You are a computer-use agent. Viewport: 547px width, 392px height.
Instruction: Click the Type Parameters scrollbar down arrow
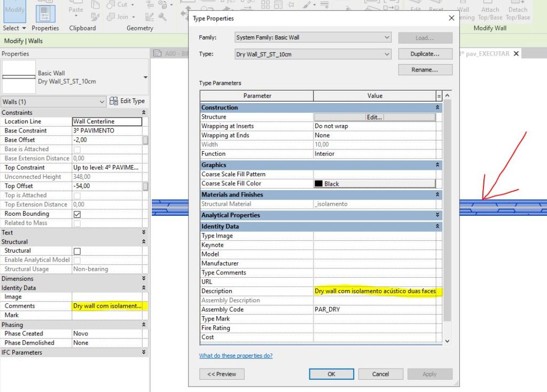coord(448,341)
